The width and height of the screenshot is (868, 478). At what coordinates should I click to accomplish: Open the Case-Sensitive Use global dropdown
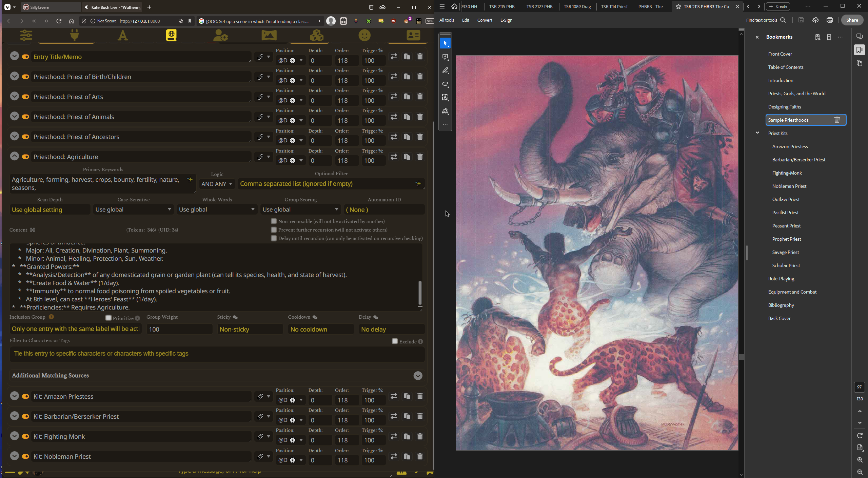pyautogui.click(x=133, y=210)
